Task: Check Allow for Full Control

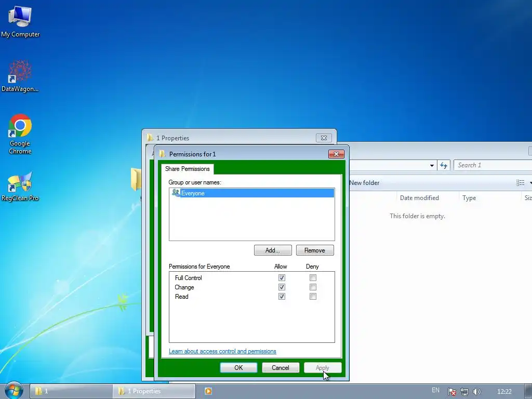Action: coord(282,277)
